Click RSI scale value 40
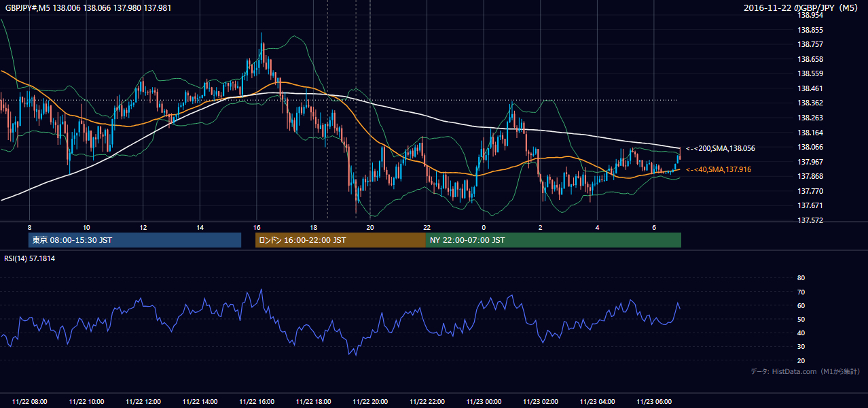Screen dimensions: 868x408 coord(801,333)
